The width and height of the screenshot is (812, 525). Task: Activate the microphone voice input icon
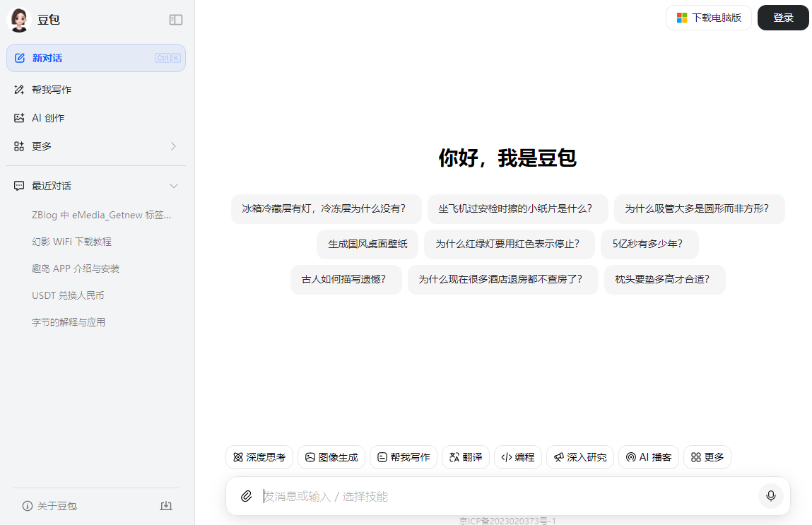pos(771,496)
